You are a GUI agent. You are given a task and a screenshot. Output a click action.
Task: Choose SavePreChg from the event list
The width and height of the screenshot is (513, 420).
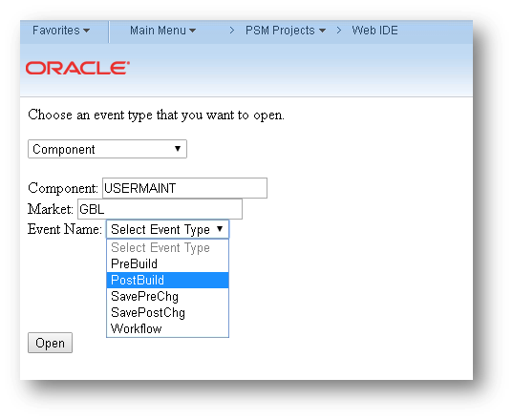167,296
